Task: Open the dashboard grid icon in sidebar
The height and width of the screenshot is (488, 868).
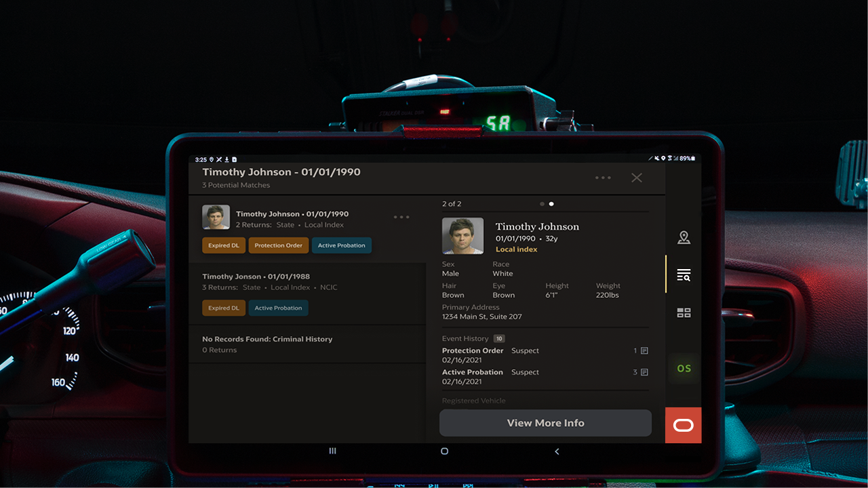Action: pos(684,312)
